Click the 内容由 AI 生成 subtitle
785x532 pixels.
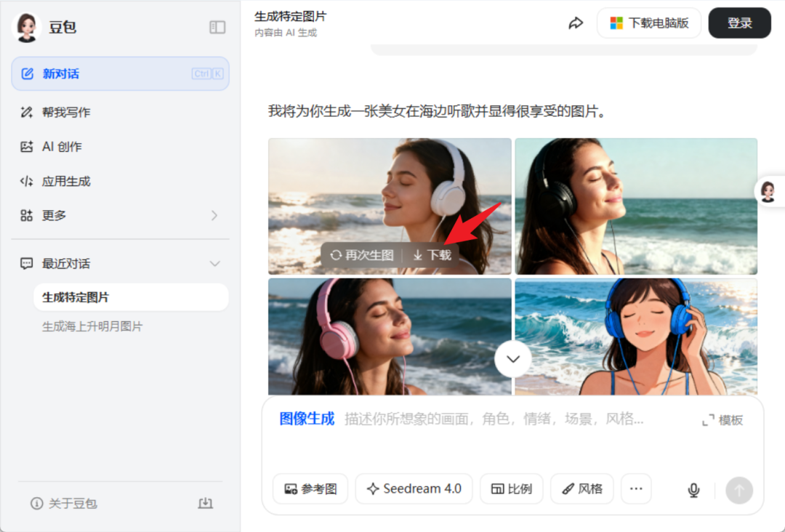point(286,33)
